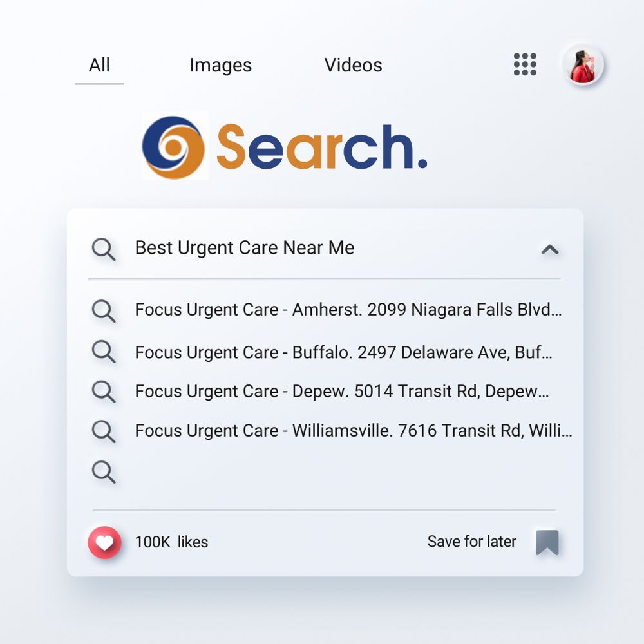644x644 pixels.
Task: Click magnifier icon for Williamsville suggestion
Action: click(104, 431)
